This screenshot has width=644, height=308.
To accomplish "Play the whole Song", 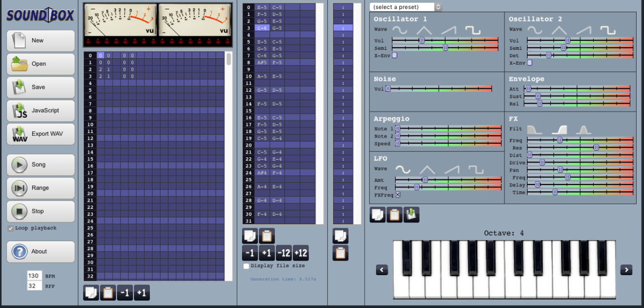I will 41,165.
